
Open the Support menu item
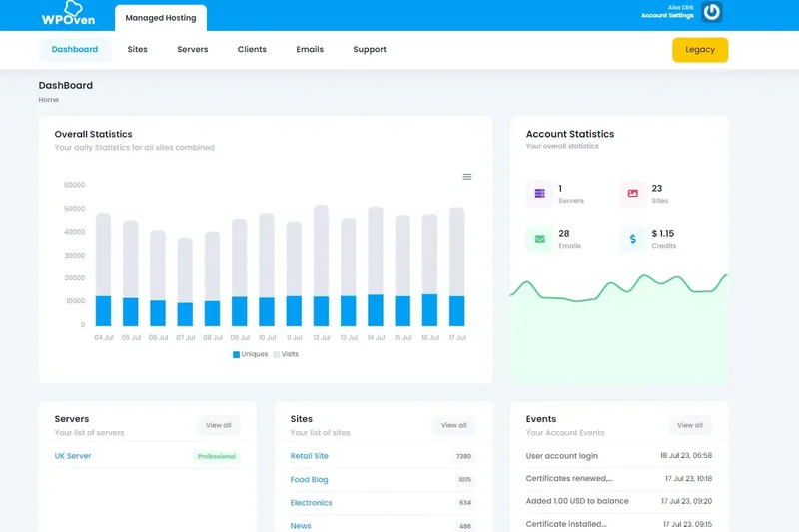[x=369, y=49]
